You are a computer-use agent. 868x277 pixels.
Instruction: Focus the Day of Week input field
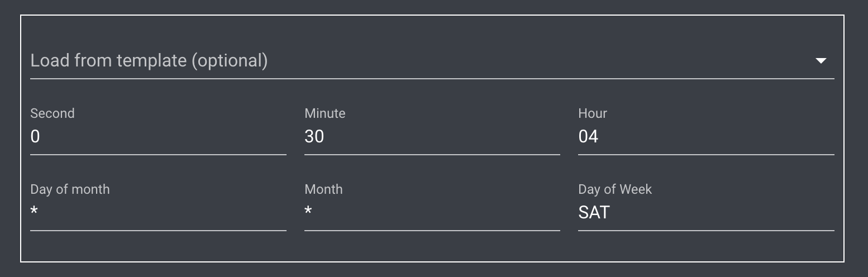click(x=705, y=213)
